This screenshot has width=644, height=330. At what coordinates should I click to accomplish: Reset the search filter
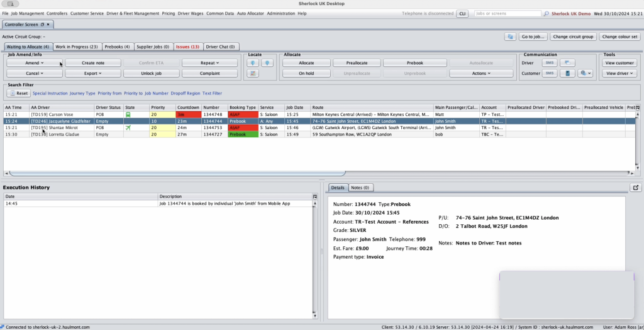(x=18, y=93)
